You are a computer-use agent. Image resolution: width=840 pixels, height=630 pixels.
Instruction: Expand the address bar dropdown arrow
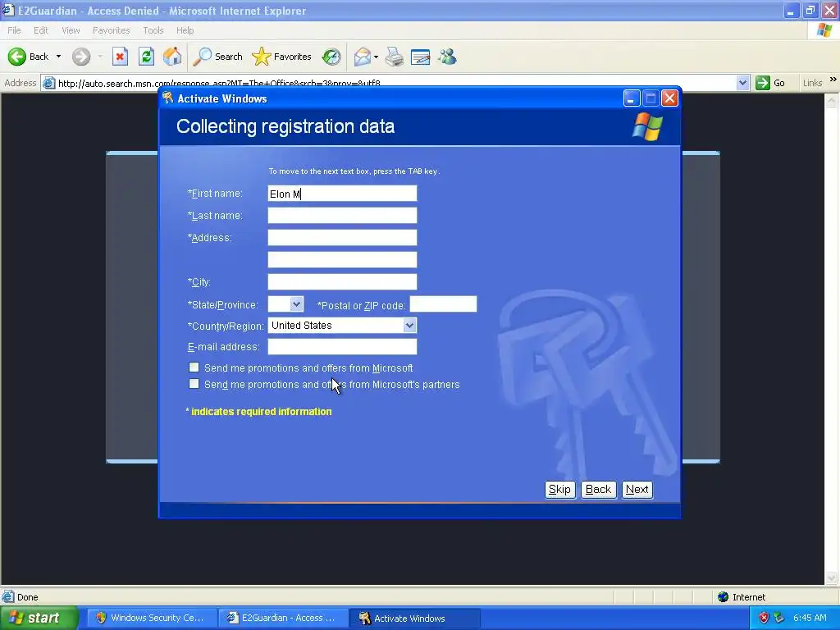[x=742, y=83]
